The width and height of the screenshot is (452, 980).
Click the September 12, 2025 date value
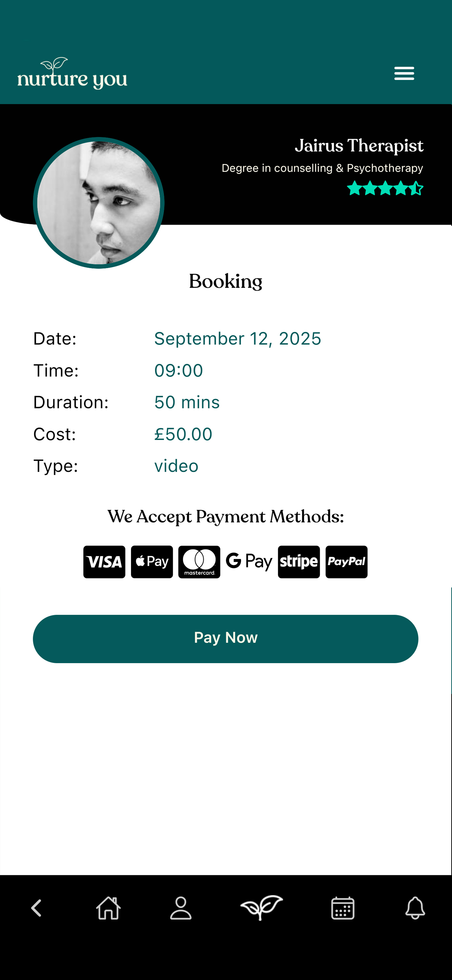238,339
